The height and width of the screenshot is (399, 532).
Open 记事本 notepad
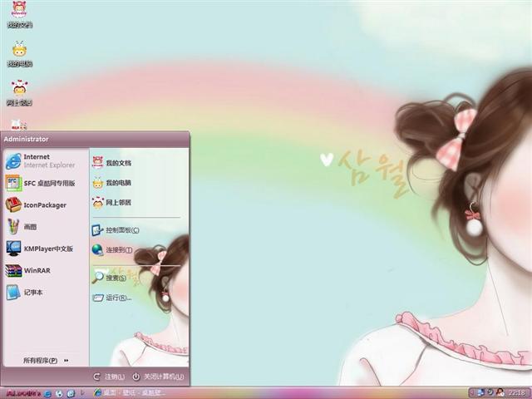click(24, 292)
